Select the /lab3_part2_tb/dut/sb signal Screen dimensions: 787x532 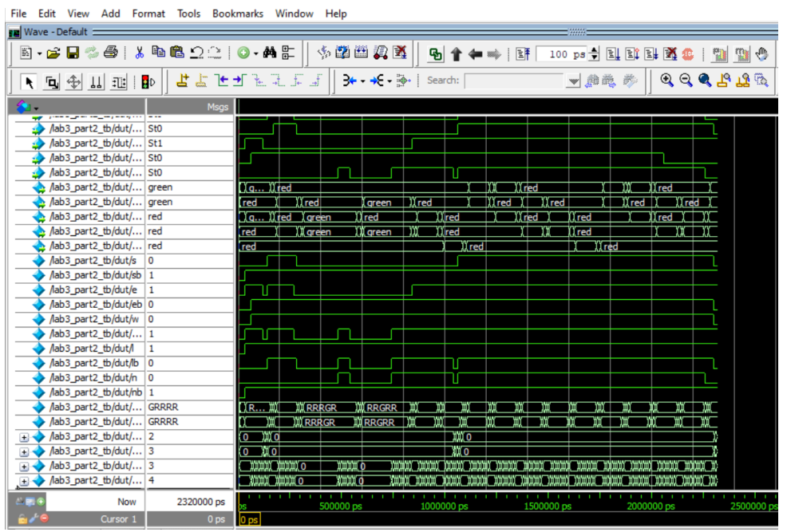point(95,275)
